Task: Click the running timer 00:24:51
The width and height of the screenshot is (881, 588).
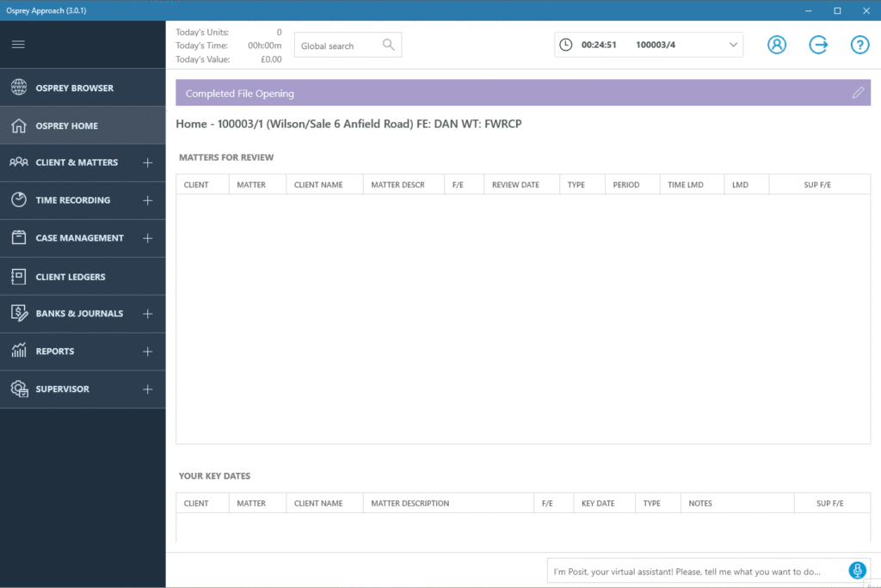Action: coord(599,45)
